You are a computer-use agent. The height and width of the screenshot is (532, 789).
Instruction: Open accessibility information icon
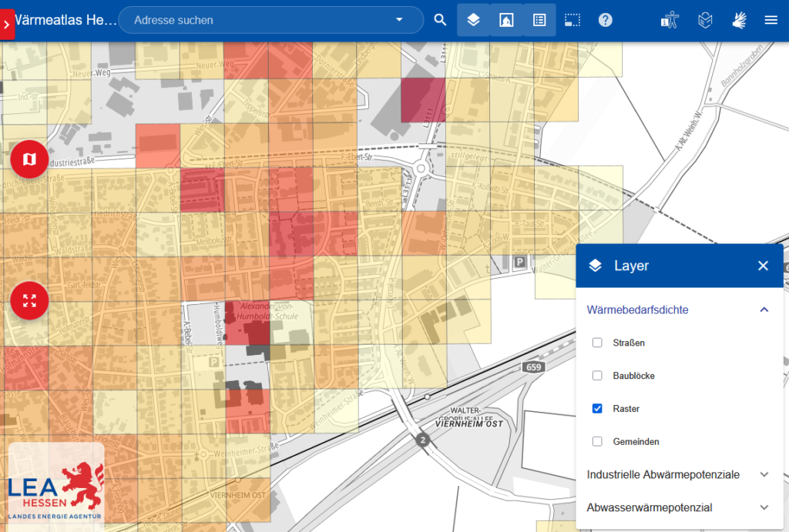coord(669,20)
